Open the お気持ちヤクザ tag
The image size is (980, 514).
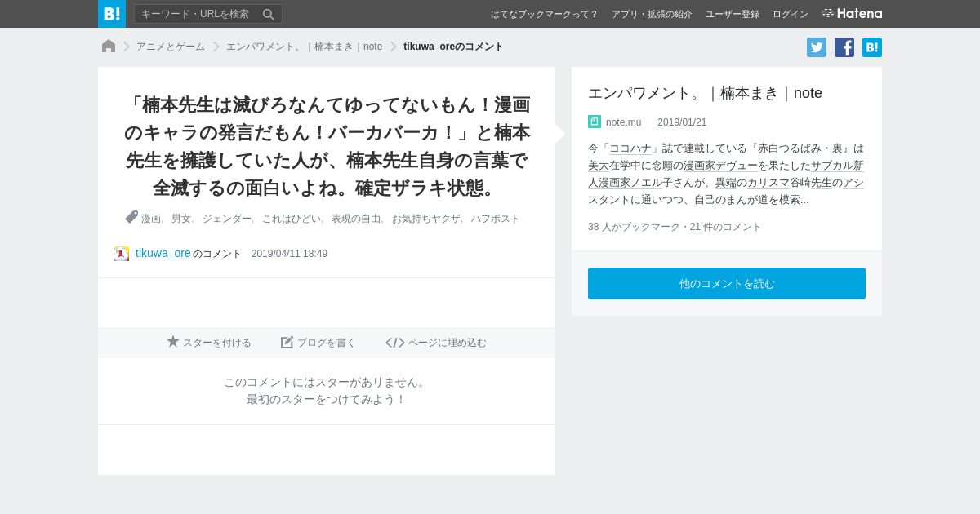[425, 219]
